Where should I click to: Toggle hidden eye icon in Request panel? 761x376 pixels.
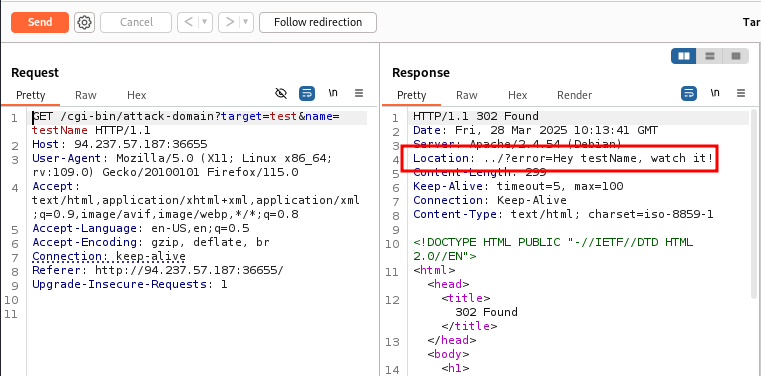click(x=281, y=93)
